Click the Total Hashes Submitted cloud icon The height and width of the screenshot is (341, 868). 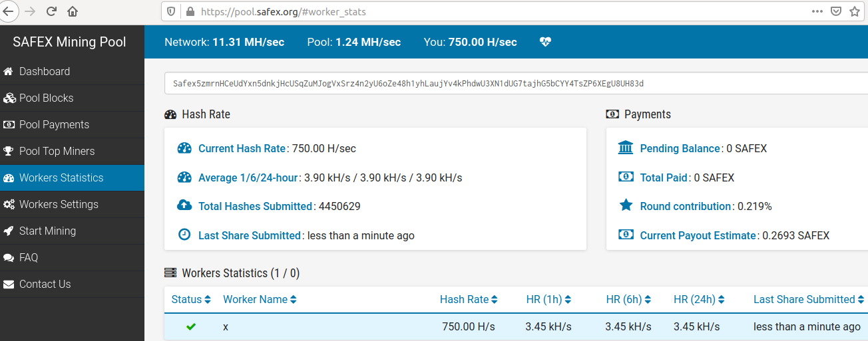[184, 205]
